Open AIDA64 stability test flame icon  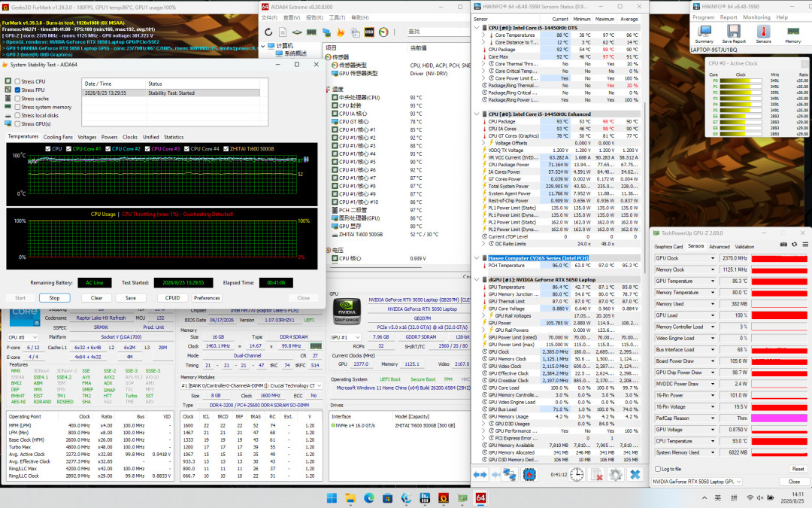(341, 32)
